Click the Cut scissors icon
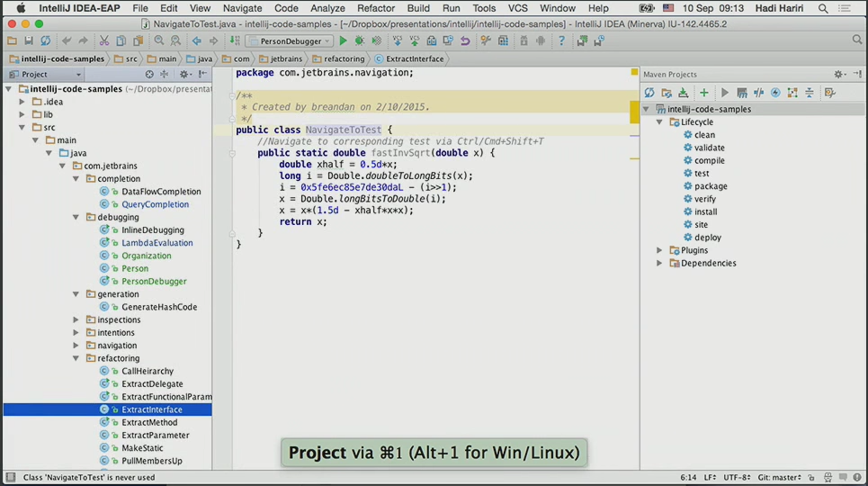 (104, 41)
